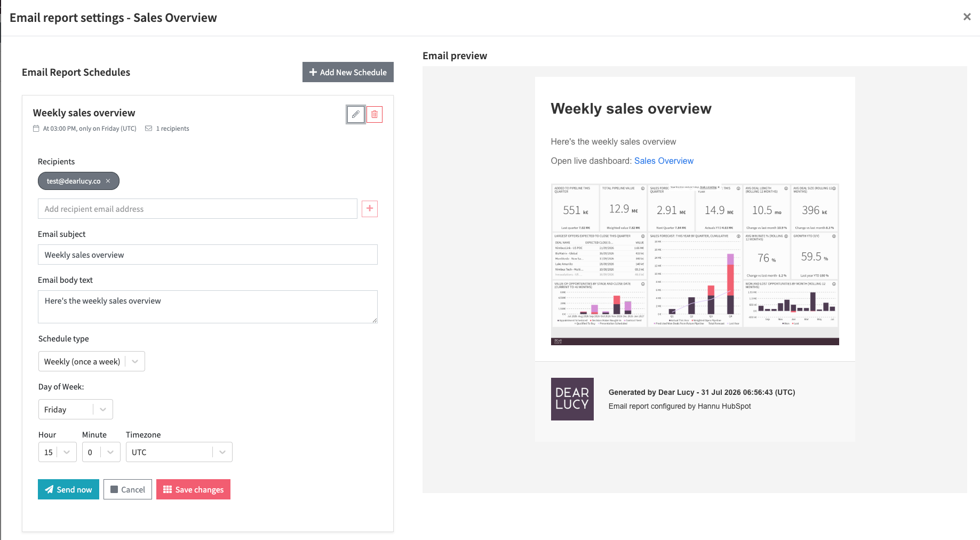
Task: Cancel editing the schedule
Action: point(128,489)
